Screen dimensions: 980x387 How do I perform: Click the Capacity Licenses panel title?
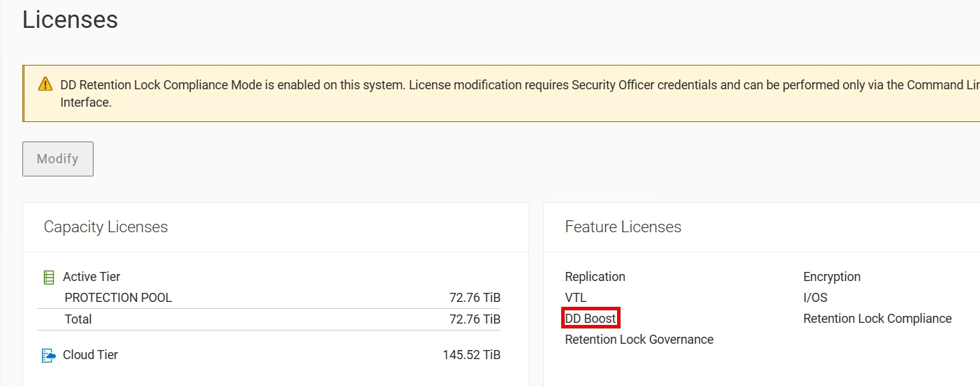click(105, 227)
